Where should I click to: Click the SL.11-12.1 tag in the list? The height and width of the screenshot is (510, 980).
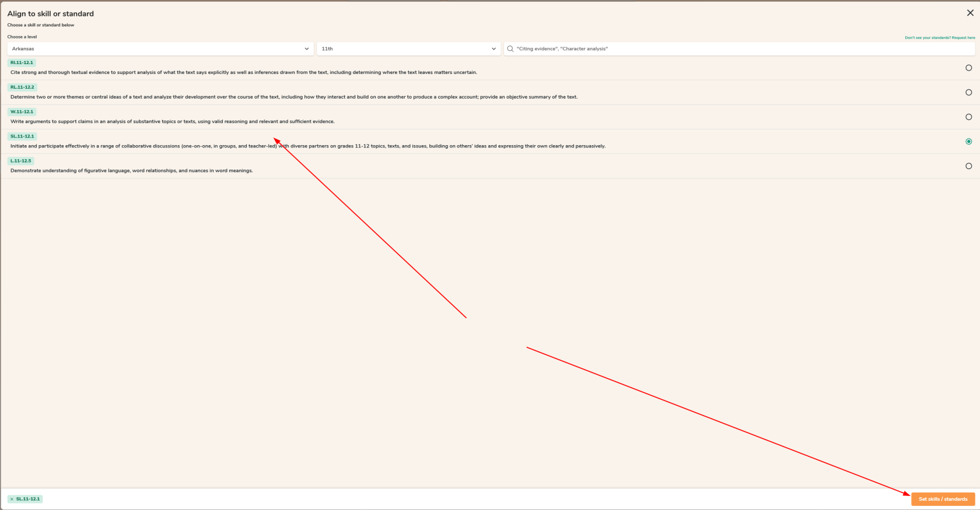tap(22, 136)
